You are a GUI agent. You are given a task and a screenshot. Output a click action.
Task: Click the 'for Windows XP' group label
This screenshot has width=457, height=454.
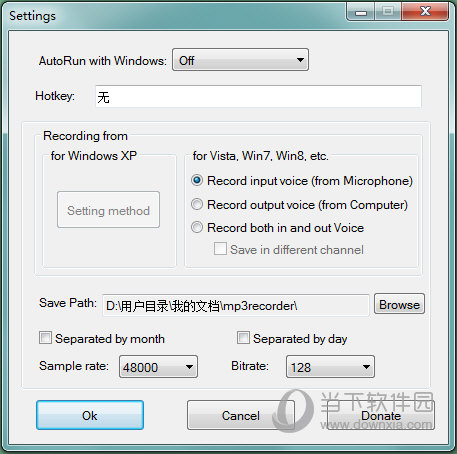94,156
